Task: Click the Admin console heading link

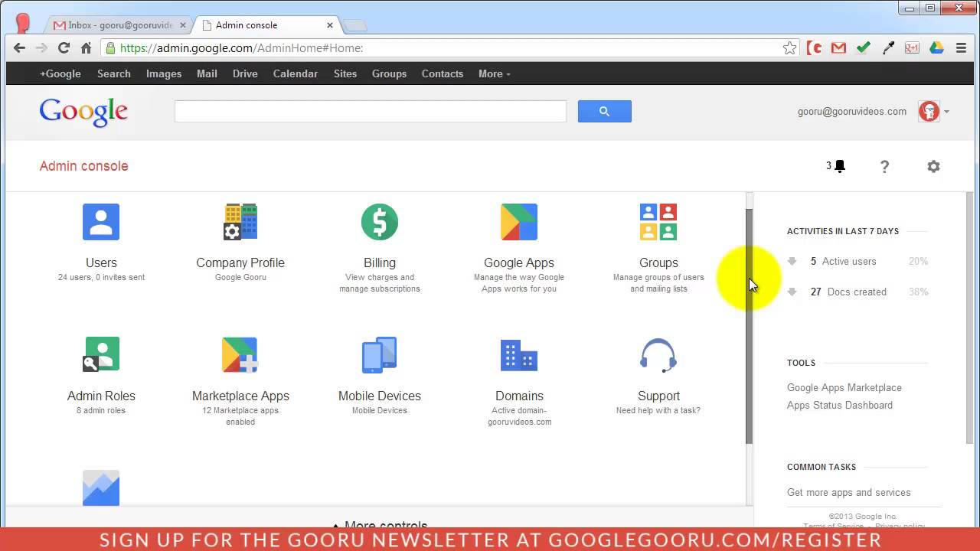Action: click(x=84, y=166)
